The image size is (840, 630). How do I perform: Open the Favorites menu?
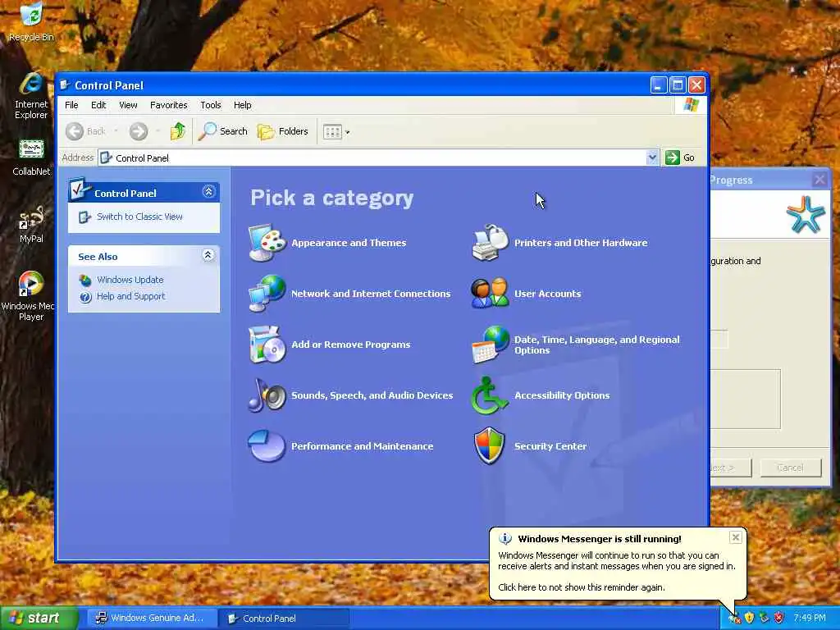(169, 105)
